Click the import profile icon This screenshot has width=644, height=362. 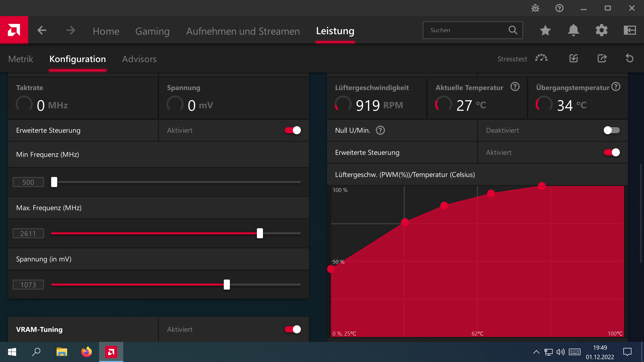[x=574, y=58]
